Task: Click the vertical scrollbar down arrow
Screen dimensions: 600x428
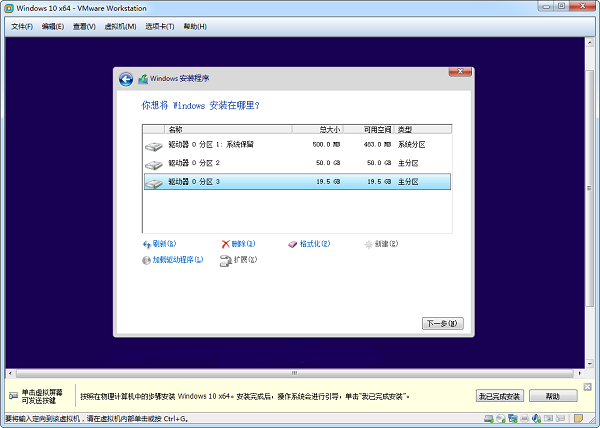Action: tap(590, 363)
